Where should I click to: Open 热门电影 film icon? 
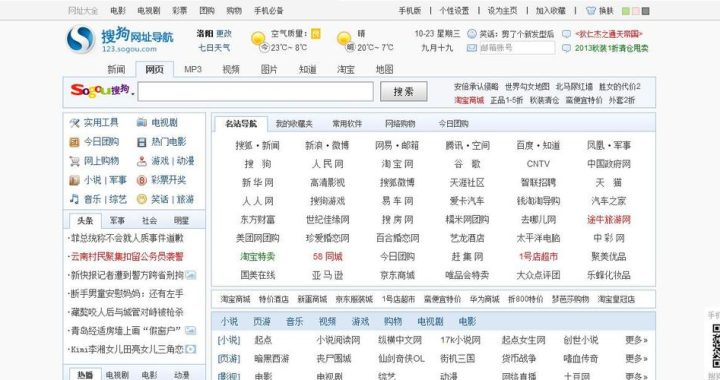(142, 142)
